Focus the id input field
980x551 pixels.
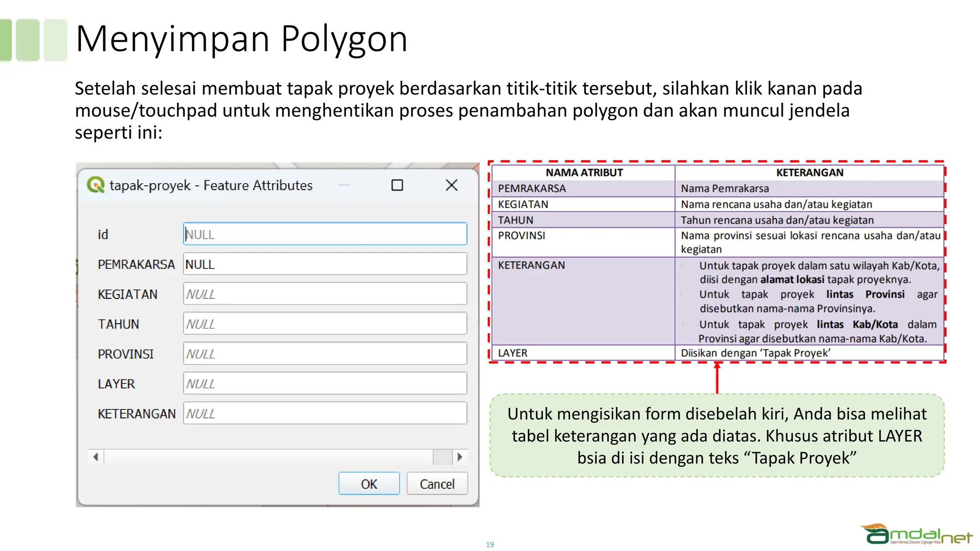(324, 234)
